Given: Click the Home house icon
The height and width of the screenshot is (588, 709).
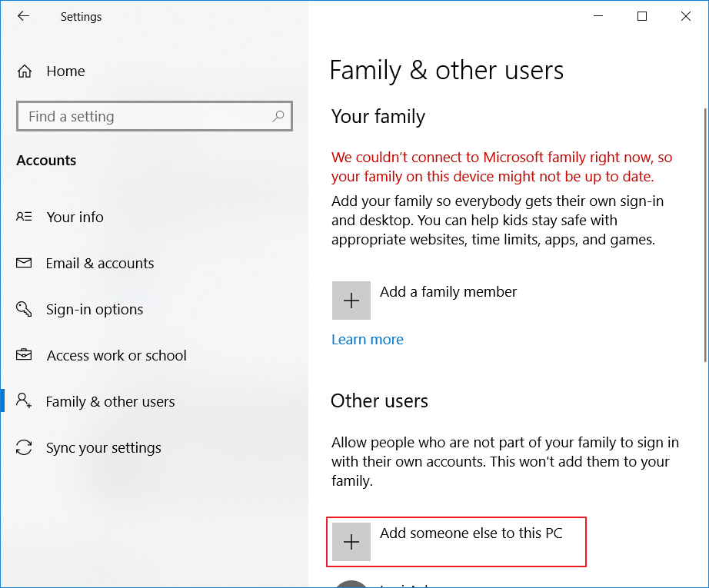Looking at the screenshot, I should [x=25, y=71].
